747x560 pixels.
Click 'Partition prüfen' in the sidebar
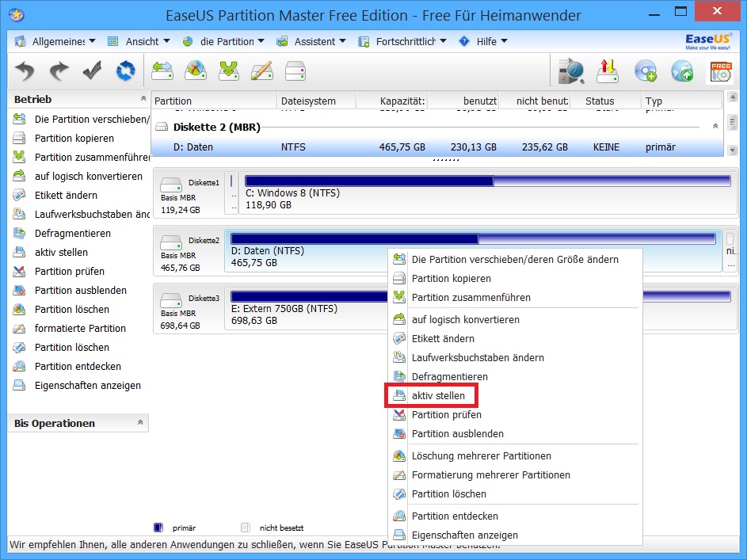[69, 272]
